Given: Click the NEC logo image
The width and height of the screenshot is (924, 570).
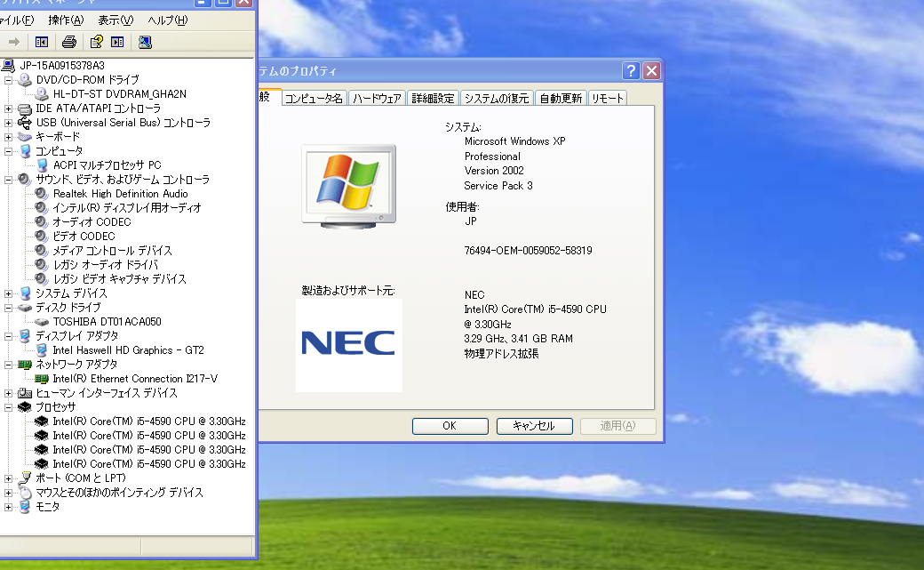Looking at the screenshot, I should pyautogui.click(x=349, y=345).
